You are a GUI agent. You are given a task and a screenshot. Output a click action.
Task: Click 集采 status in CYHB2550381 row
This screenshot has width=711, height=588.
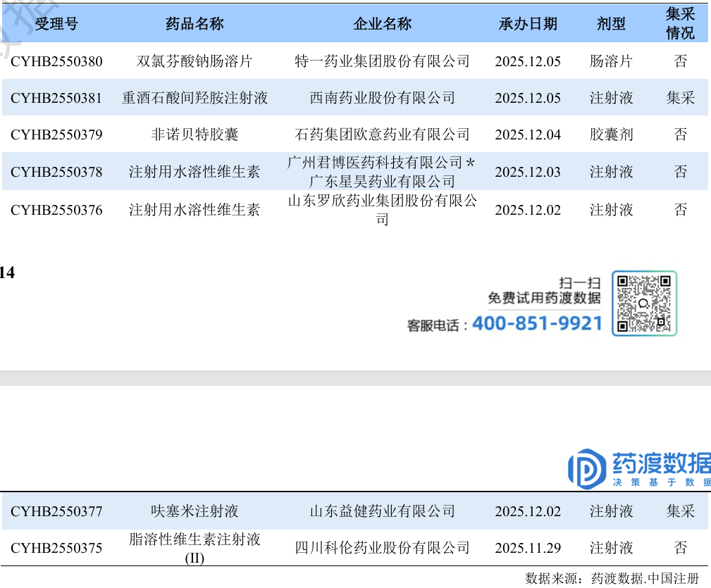680,98
